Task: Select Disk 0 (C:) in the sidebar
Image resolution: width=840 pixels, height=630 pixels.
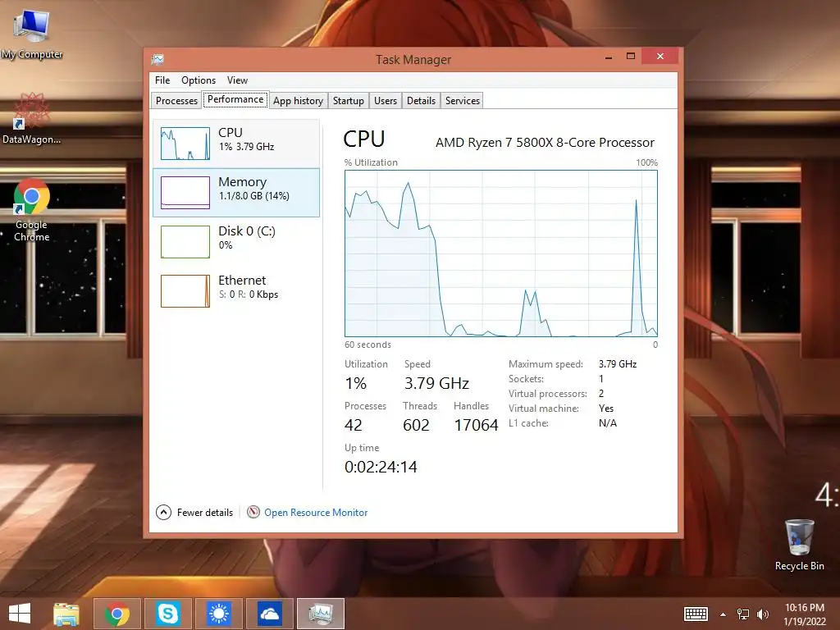Action: (x=236, y=242)
